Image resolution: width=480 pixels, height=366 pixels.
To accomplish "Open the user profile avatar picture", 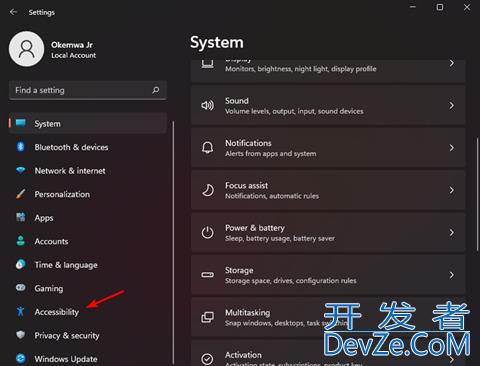I will [x=27, y=49].
